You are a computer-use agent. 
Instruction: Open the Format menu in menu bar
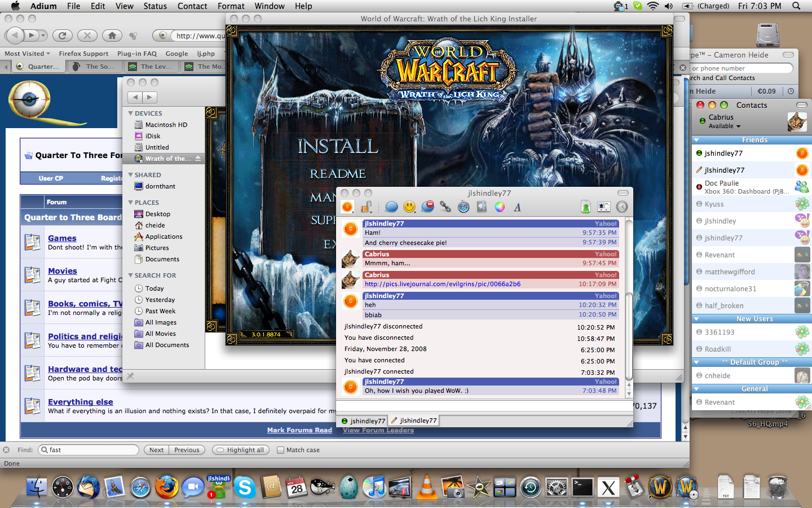(x=231, y=6)
